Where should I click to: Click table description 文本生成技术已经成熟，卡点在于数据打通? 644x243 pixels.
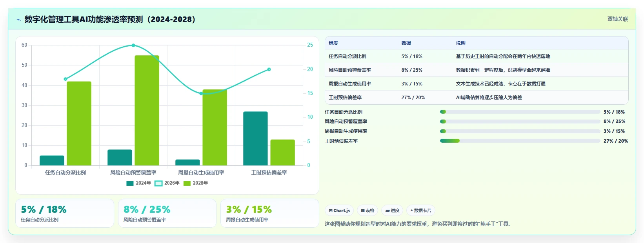click(x=501, y=84)
